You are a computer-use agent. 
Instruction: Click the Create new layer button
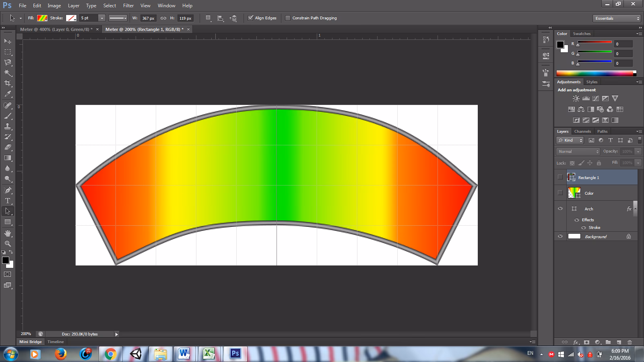(x=619, y=342)
